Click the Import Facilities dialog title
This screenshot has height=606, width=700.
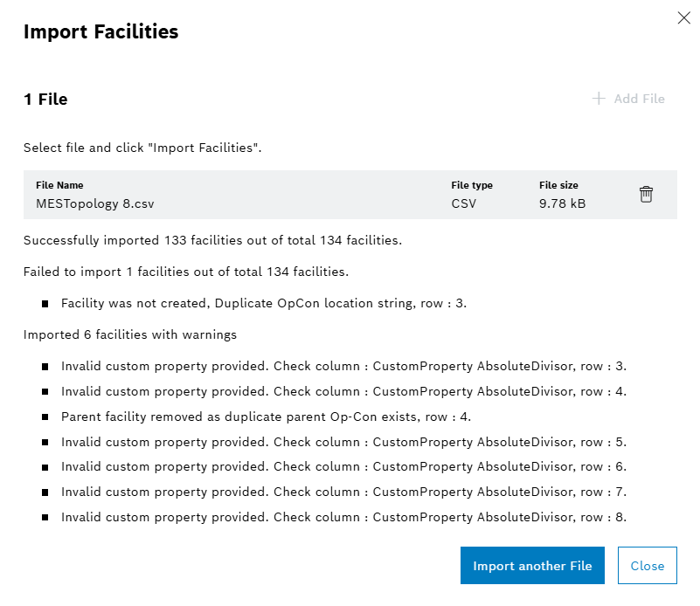pos(100,31)
